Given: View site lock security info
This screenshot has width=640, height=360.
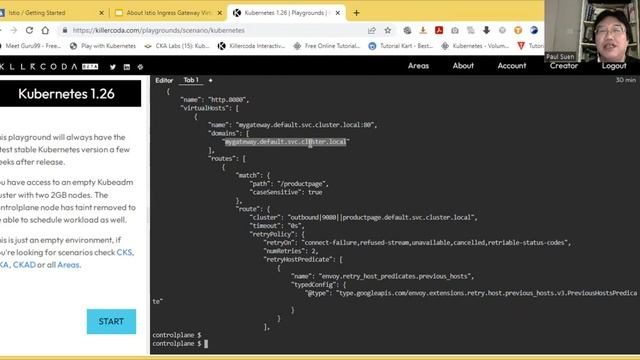Looking at the screenshot, I should pyautogui.click(x=64, y=30).
